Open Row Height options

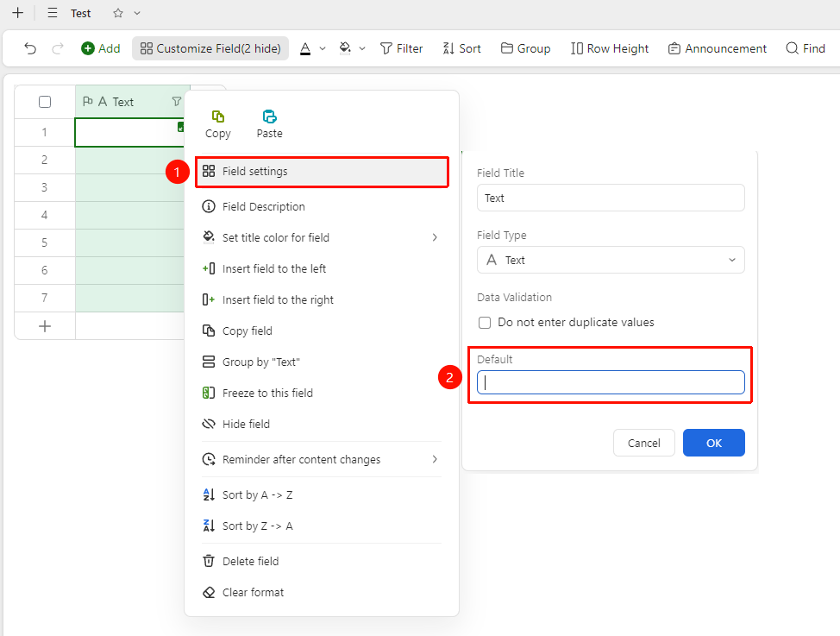(x=610, y=49)
